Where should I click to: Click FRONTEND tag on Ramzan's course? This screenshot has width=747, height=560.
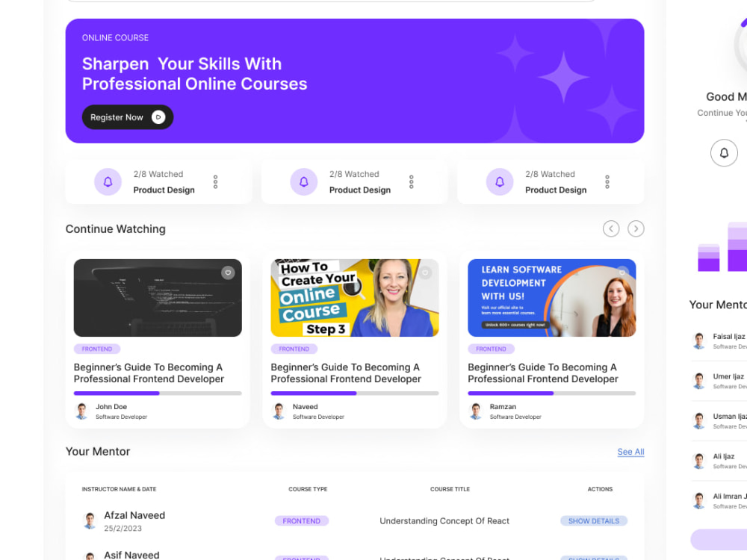pos(492,349)
